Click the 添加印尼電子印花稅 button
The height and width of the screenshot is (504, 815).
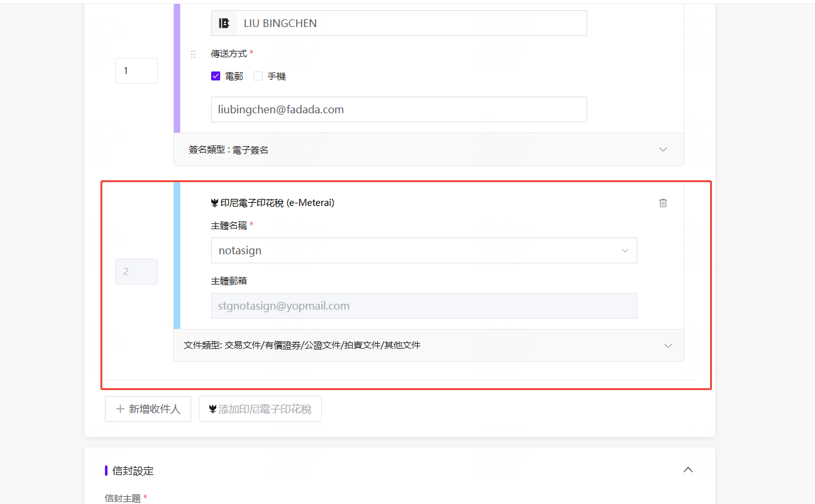click(x=260, y=409)
